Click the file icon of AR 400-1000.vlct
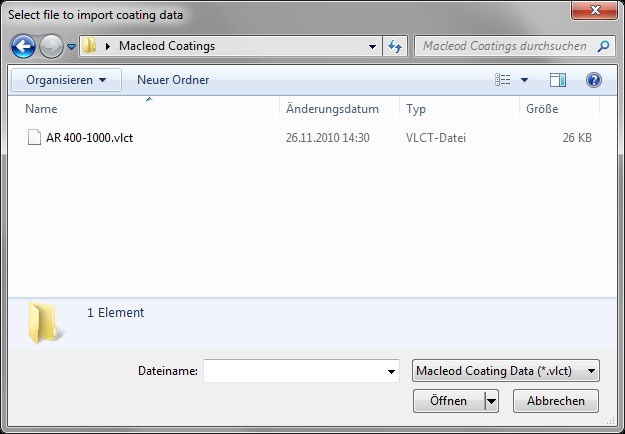 (34, 137)
